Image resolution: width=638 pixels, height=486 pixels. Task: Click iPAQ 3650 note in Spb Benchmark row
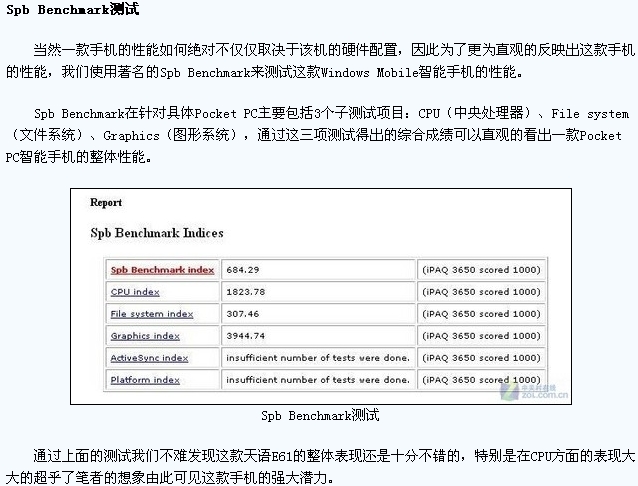click(481, 270)
